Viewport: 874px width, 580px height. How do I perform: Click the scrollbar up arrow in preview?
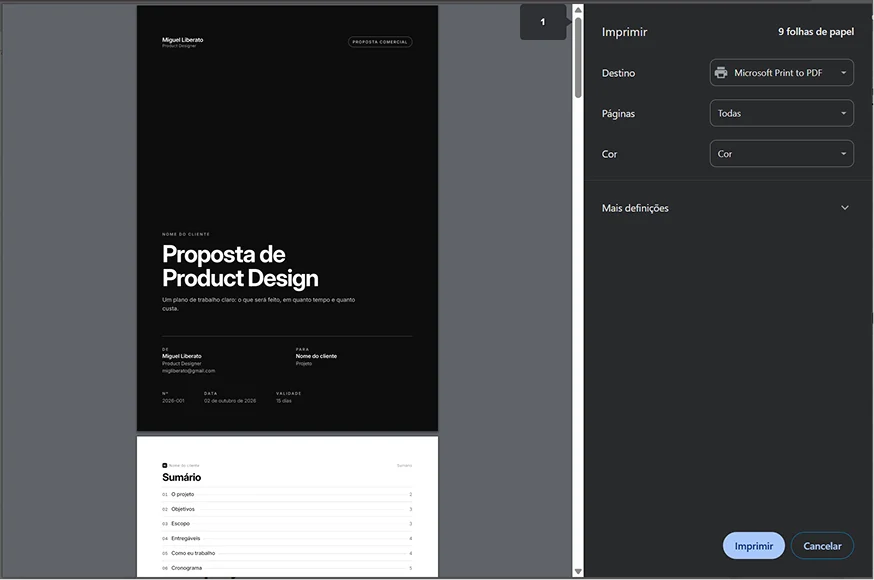[578, 10]
